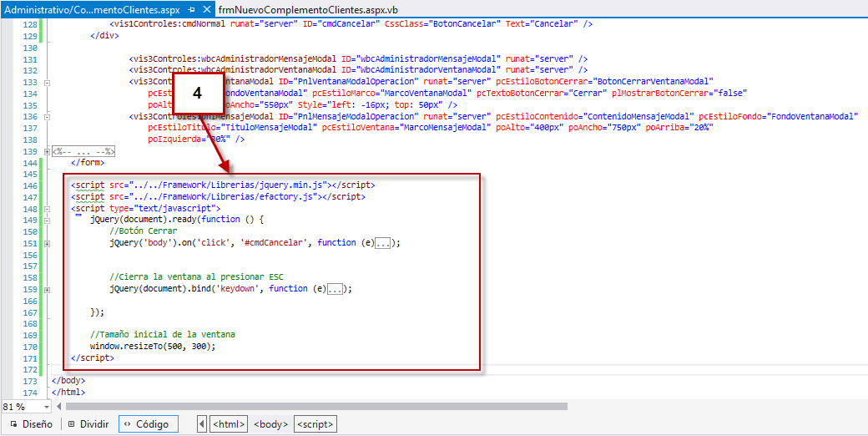Click the '#cmdCancelar' selector string
868x436 pixels.
pos(274,243)
